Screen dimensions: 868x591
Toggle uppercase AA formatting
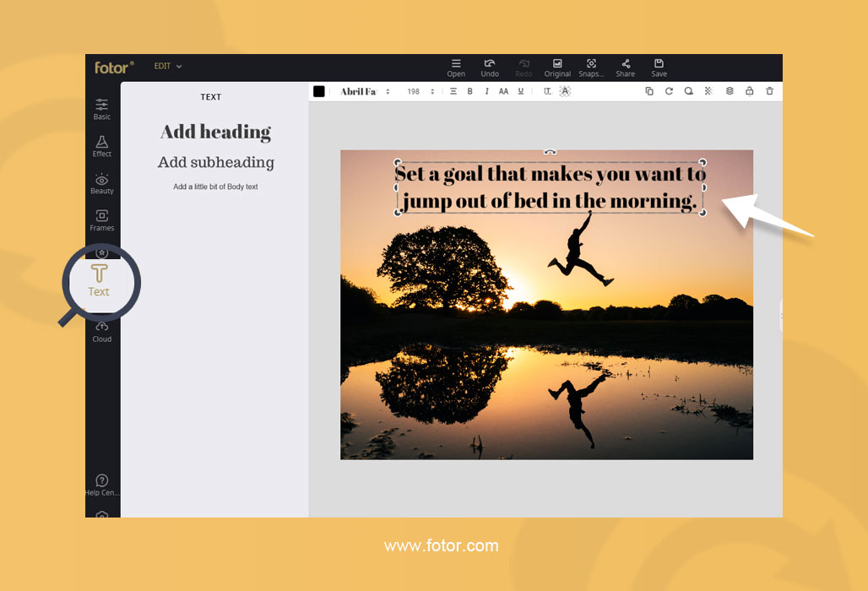click(503, 91)
